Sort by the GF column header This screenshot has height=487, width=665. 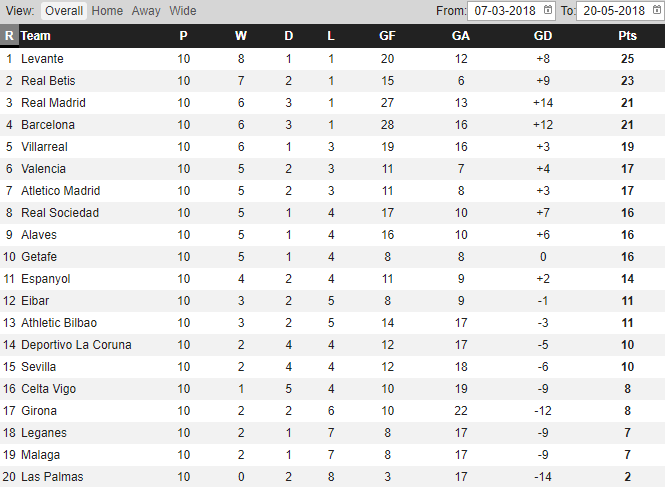click(x=387, y=36)
